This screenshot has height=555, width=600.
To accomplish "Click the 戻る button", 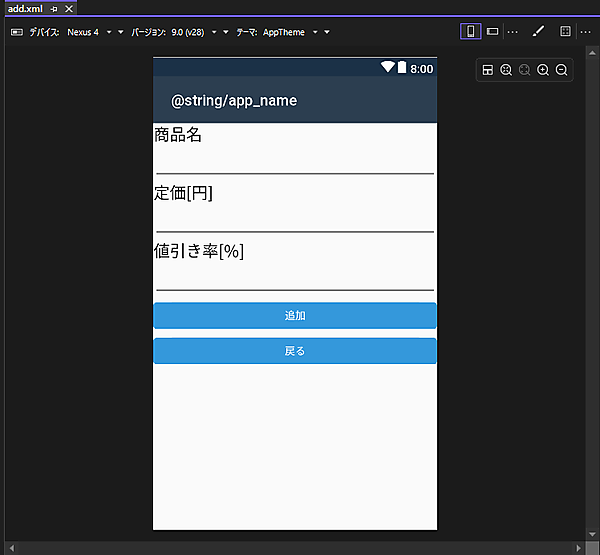I will click(295, 351).
